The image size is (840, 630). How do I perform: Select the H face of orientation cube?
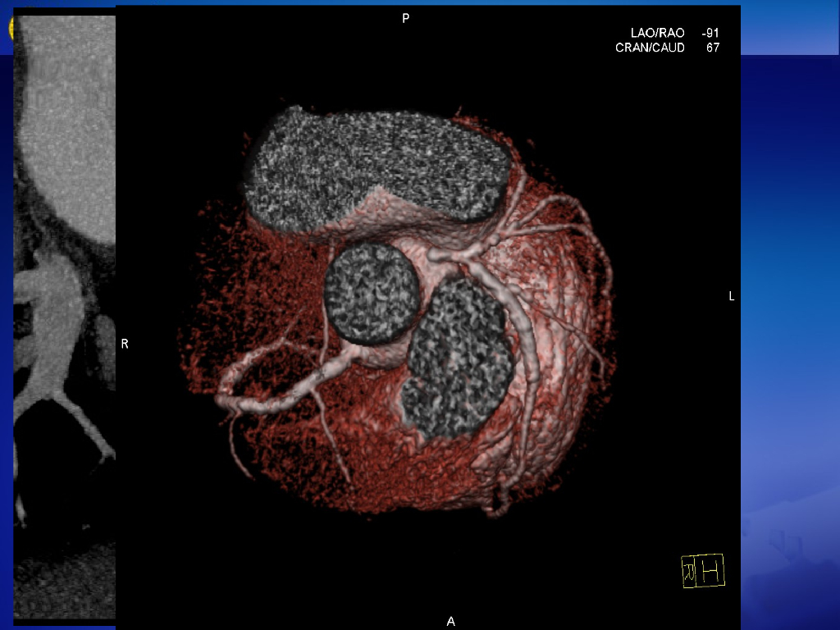(711, 570)
